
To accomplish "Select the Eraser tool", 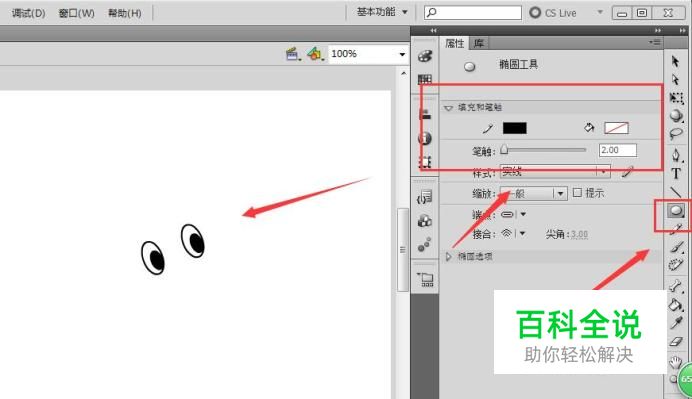I will coord(676,341).
